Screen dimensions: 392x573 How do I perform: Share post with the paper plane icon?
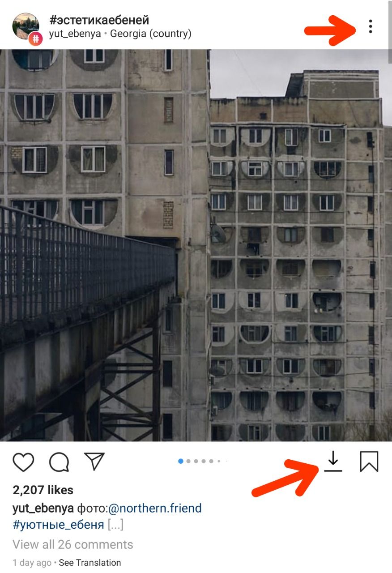(x=94, y=461)
